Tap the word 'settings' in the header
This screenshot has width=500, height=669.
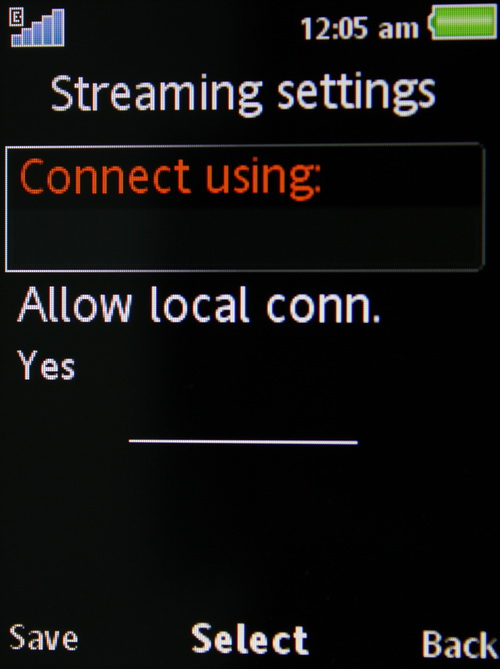[357, 95]
